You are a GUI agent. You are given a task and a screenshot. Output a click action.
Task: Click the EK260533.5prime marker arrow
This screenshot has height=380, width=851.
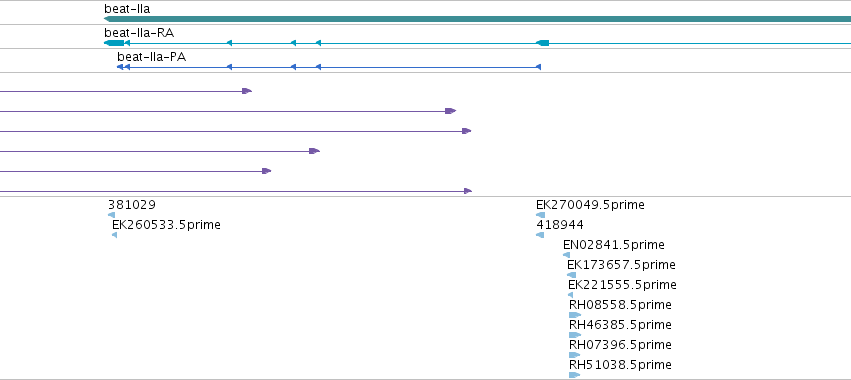coord(115,235)
